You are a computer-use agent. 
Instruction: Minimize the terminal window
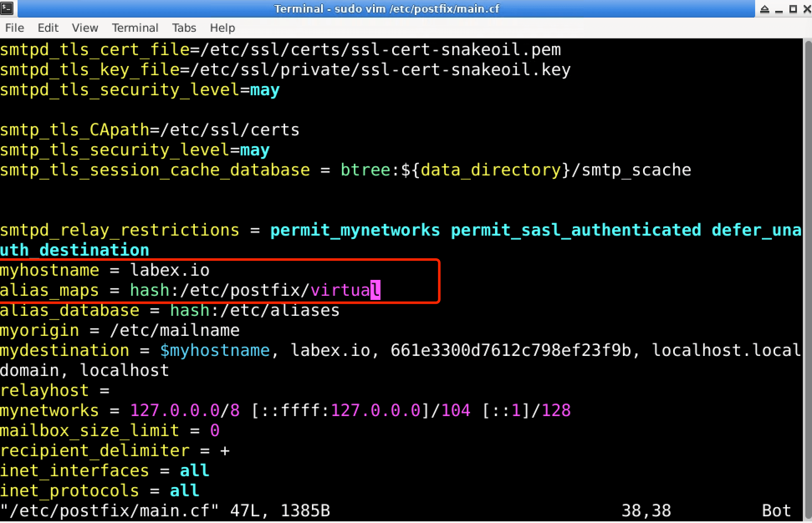(x=779, y=8)
